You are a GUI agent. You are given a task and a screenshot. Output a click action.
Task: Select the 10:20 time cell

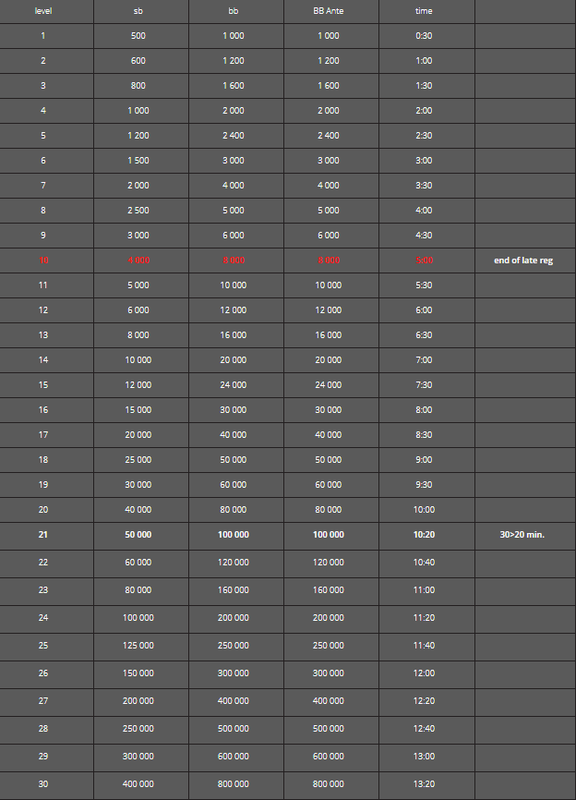point(424,535)
